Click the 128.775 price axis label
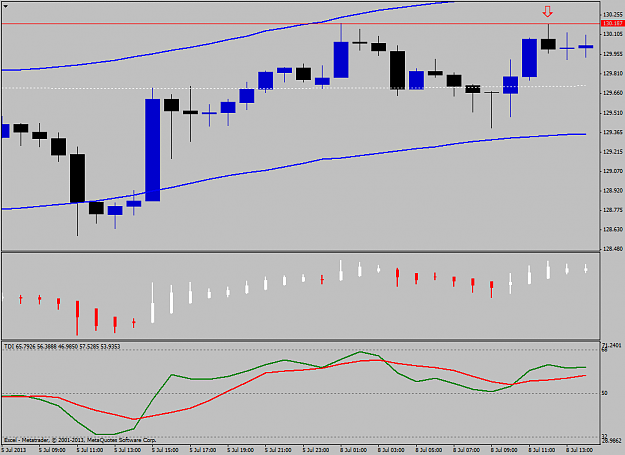625x455 pixels. coord(613,210)
